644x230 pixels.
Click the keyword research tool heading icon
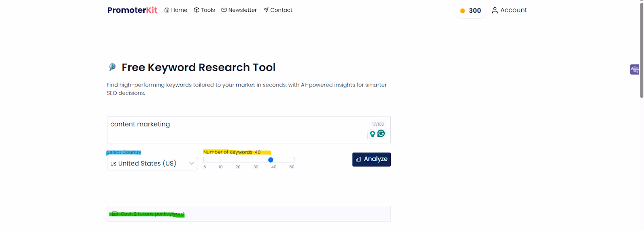(112, 67)
